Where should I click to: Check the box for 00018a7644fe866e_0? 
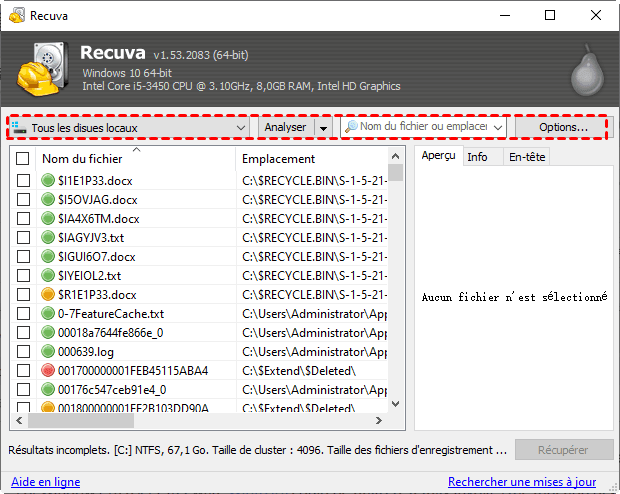tap(23, 332)
